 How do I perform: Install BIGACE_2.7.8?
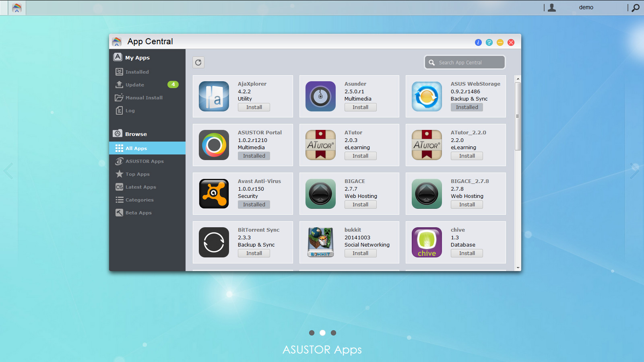(x=467, y=205)
